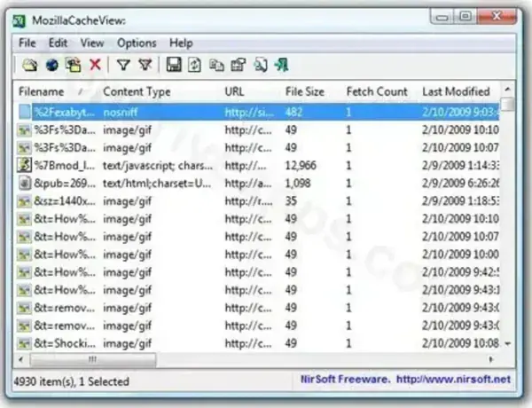The image size is (532, 408).
Task: Click the http://r... URL cell
Action: (x=248, y=201)
